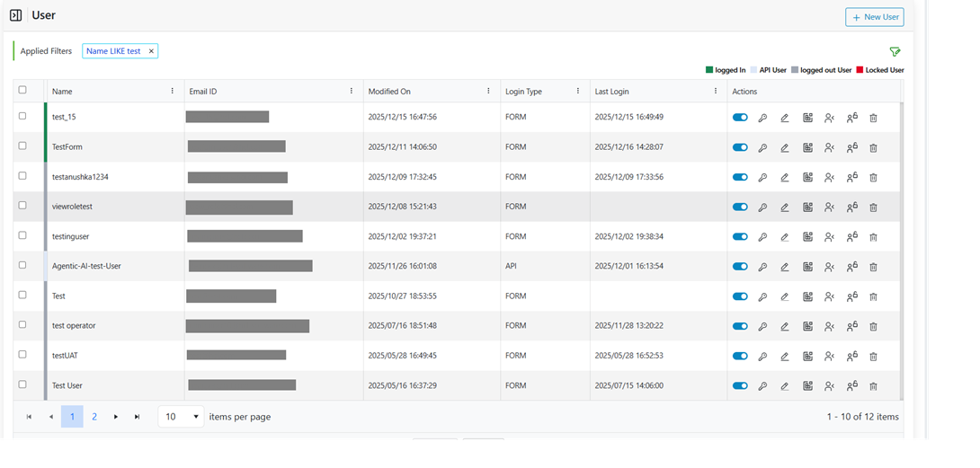
Task: Check the box for testUAT
Action: (22, 354)
